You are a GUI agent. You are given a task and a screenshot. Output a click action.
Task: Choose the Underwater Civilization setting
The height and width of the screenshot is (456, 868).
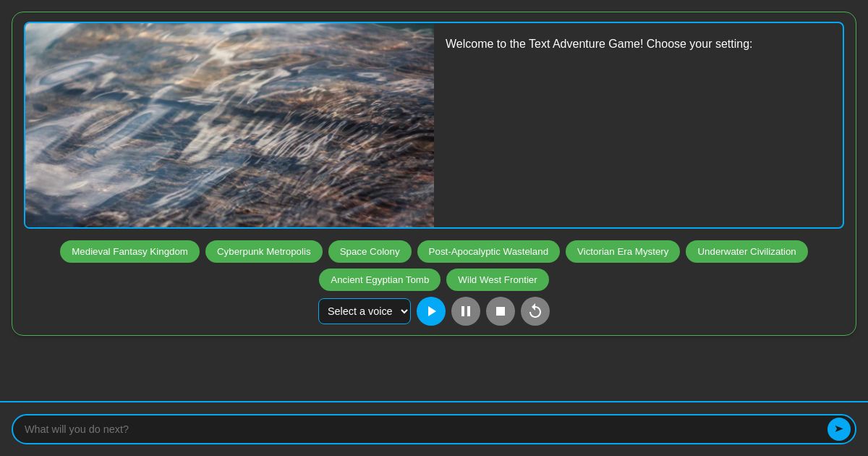[746, 251]
